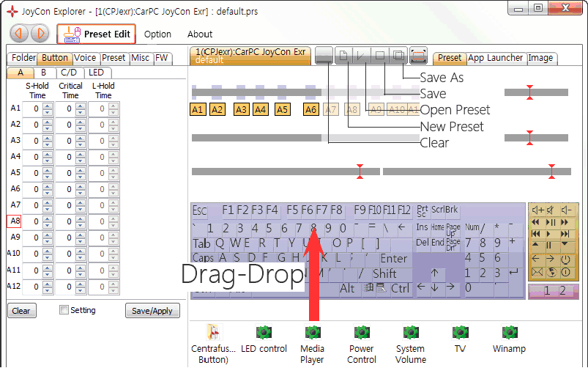The height and width of the screenshot is (368, 588).
Task: Select the System Volume launcher icon
Action: [411, 332]
